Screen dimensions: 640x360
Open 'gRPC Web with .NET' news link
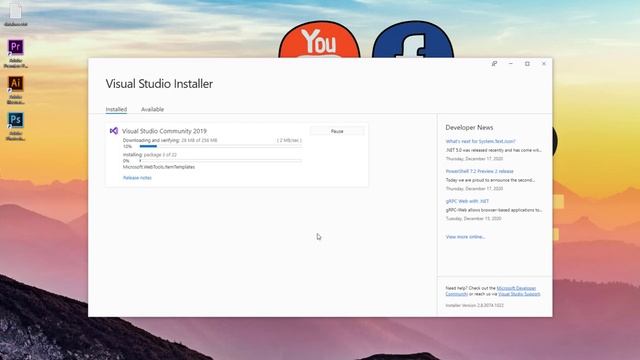coord(467,201)
